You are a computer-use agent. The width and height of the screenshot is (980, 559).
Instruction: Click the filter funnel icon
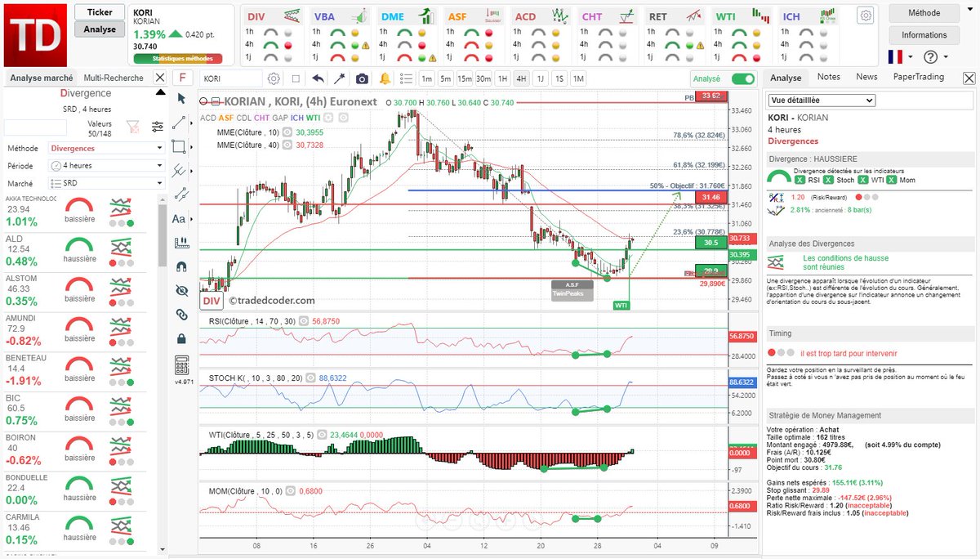tap(133, 126)
